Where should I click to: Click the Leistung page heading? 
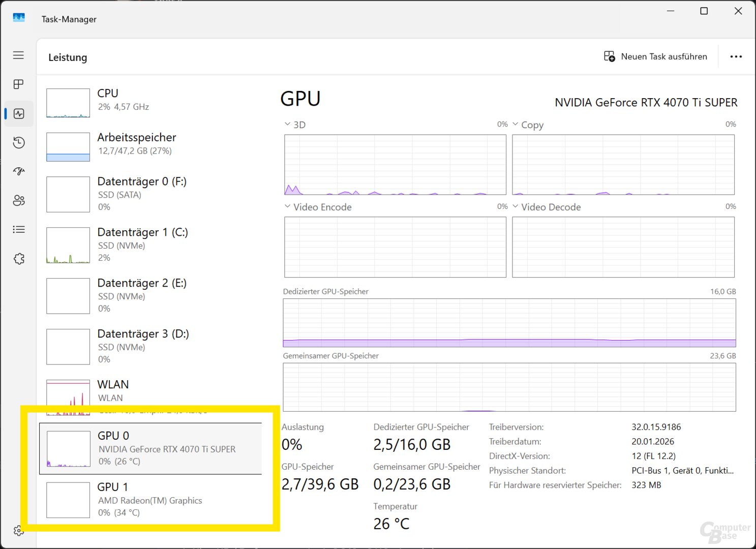tap(68, 57)
